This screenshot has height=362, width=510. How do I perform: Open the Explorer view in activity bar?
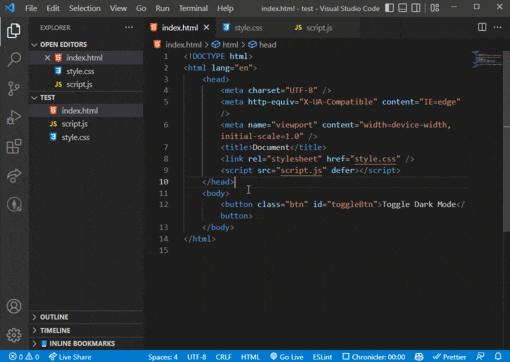[14, 31]
